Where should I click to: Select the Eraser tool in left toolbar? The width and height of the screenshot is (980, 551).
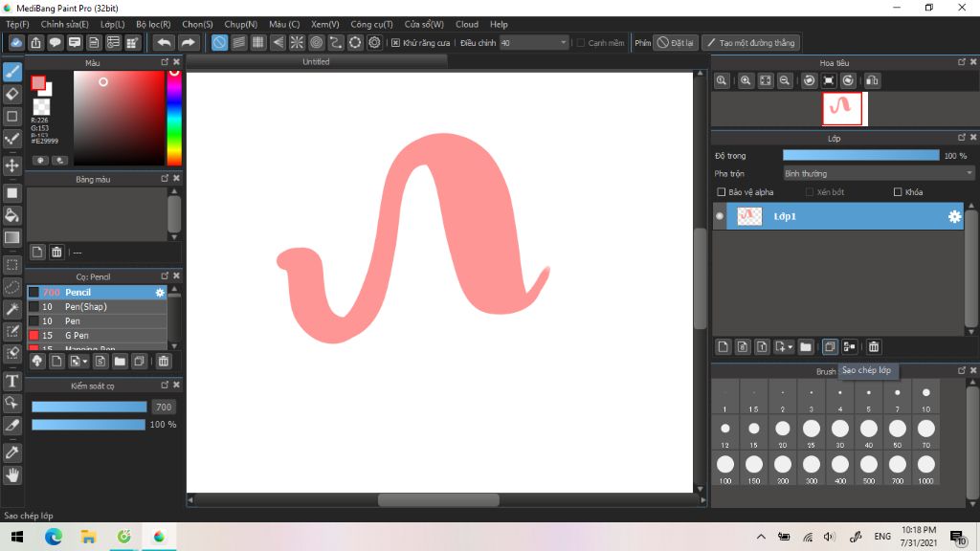point(11,95)
